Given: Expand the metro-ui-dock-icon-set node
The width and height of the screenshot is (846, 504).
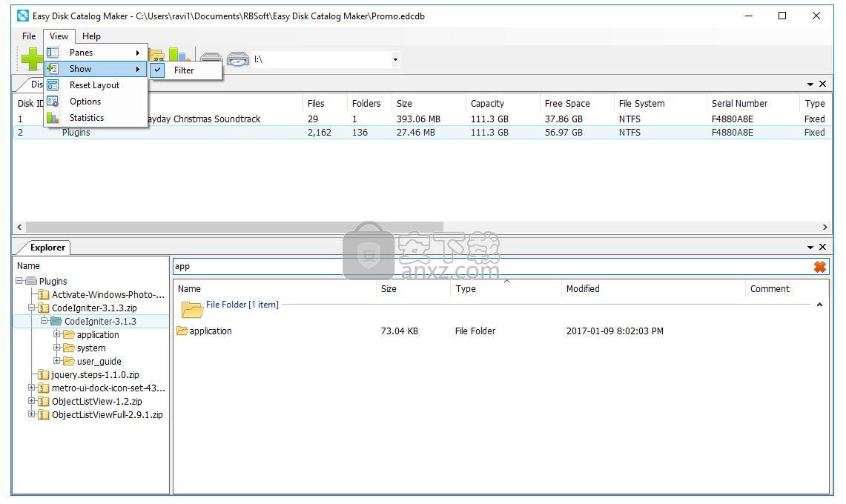Looking at the screenshot, I should tap(32, 388).
